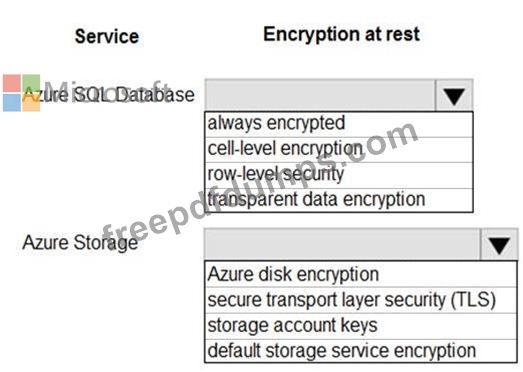
Task: Click the Service column header
Action: coord(107,36)
